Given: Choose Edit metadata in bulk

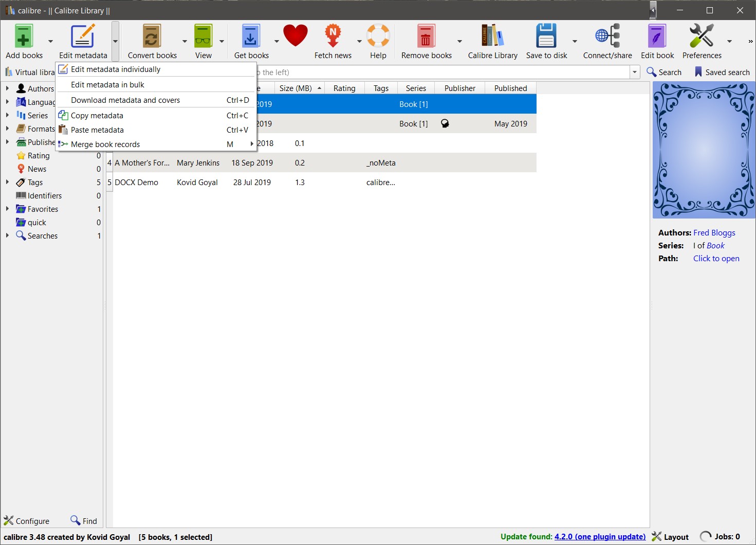Looking at the screenshot, I should coord(156,85).
